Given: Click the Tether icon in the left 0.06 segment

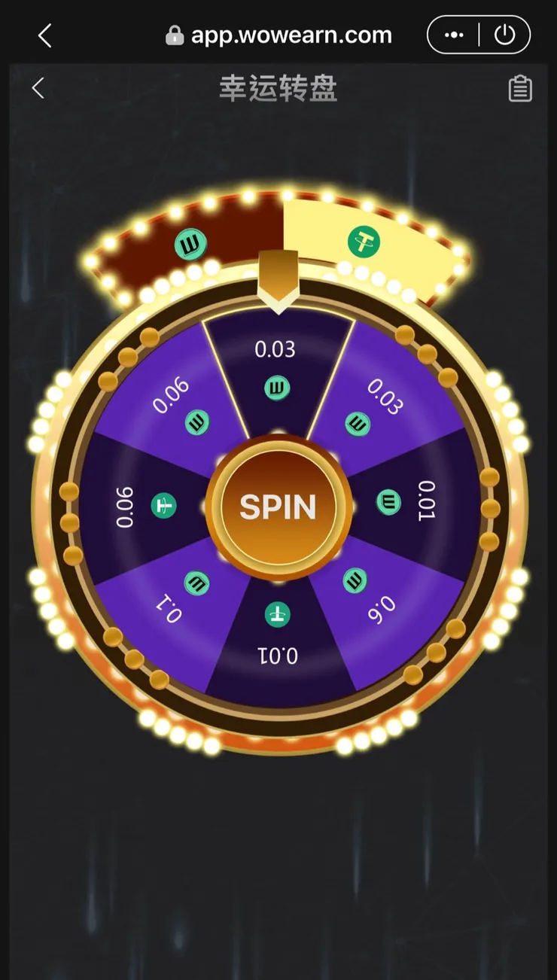Looking at the screenshot, I should tap(163, 505).
